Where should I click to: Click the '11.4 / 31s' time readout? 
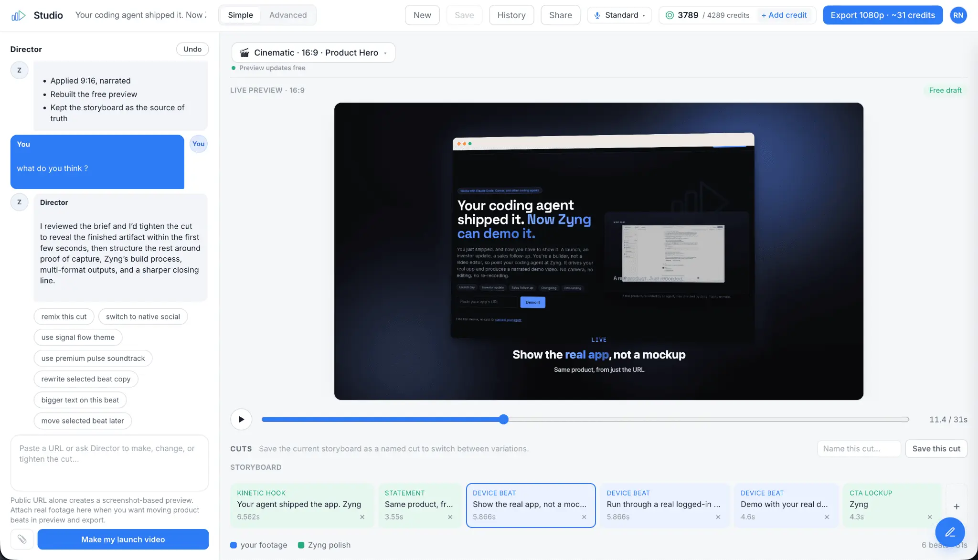[948, 420]
